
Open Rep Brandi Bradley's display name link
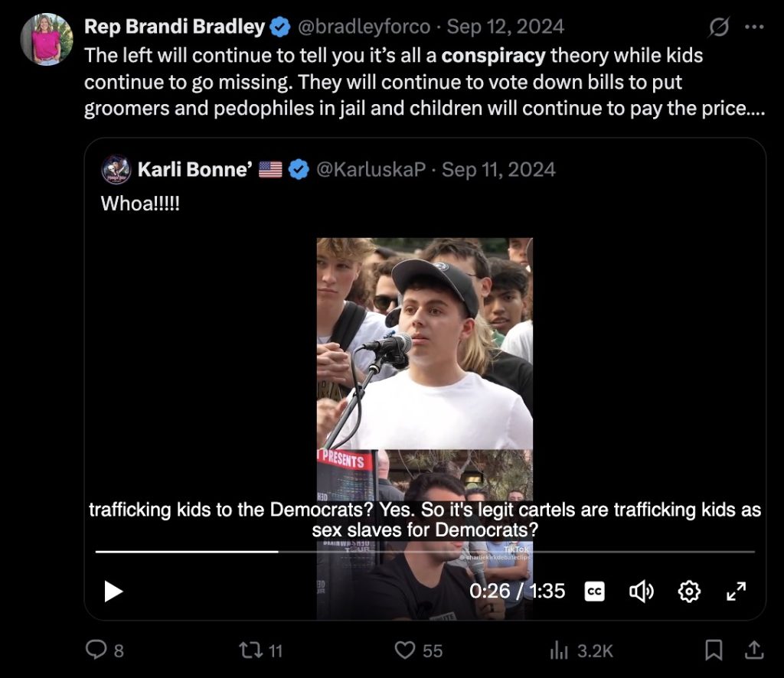pos(175,27)
